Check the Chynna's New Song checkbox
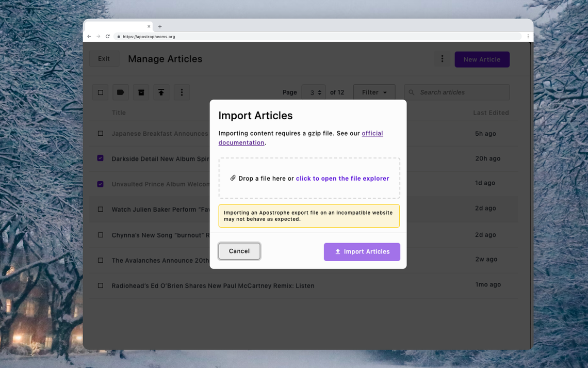The height and width of the screenshot is (368, 588). click(x=101, y=235)
